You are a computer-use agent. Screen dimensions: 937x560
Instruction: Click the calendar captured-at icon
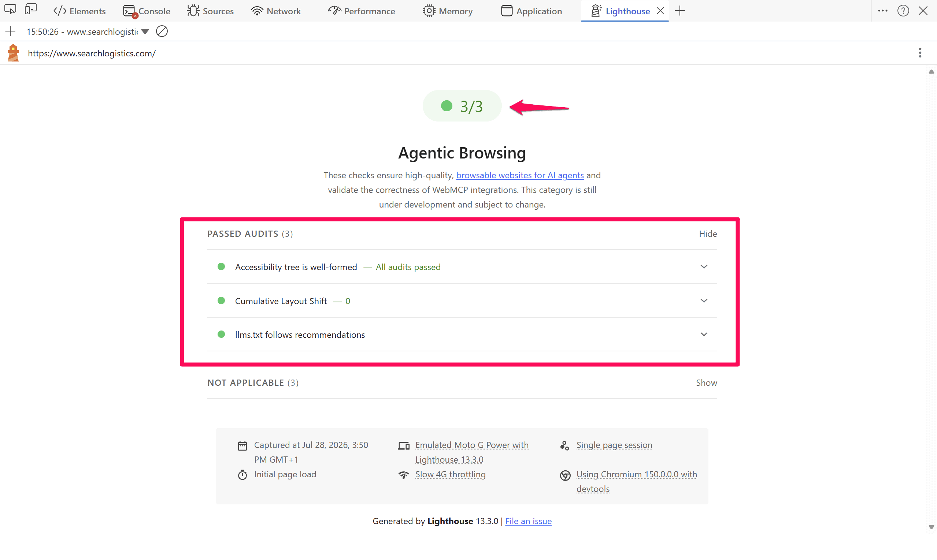pos(242,446)
